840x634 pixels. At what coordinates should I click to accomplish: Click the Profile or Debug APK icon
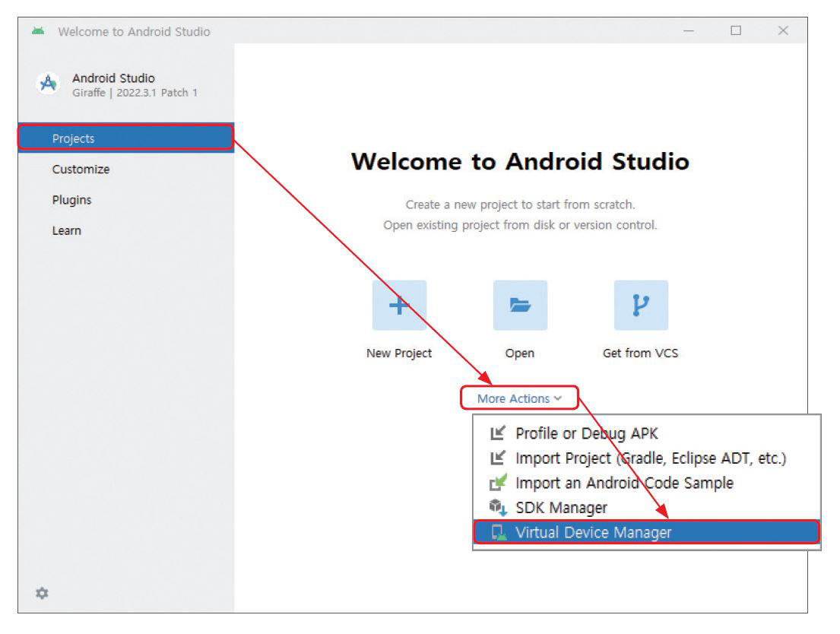498,433
